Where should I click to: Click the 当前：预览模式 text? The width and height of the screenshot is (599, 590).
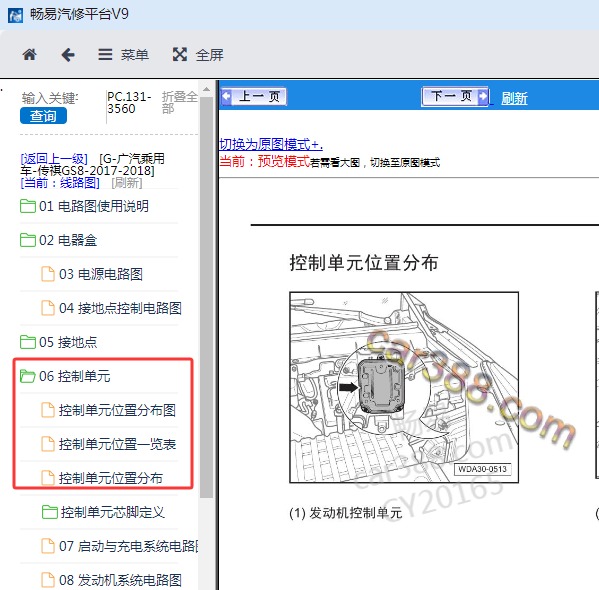[264, 161]
